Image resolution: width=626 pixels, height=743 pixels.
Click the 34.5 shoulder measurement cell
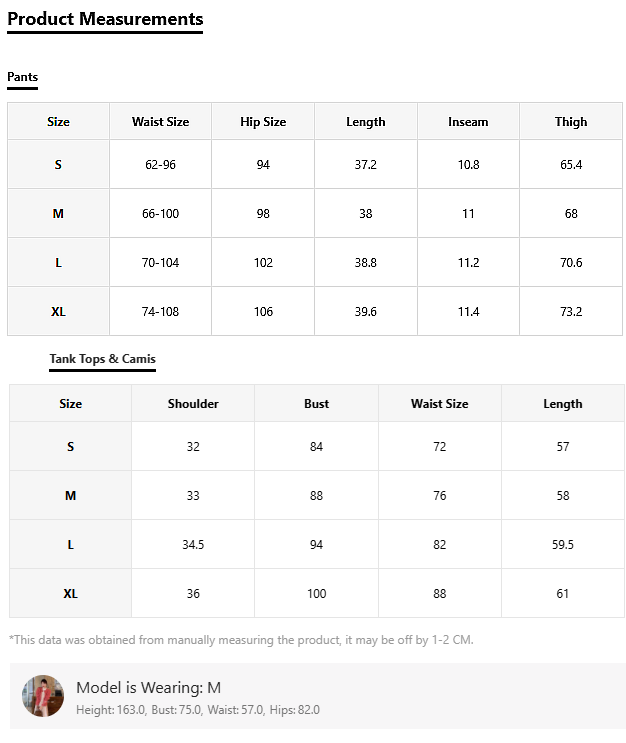click(193, 545)
